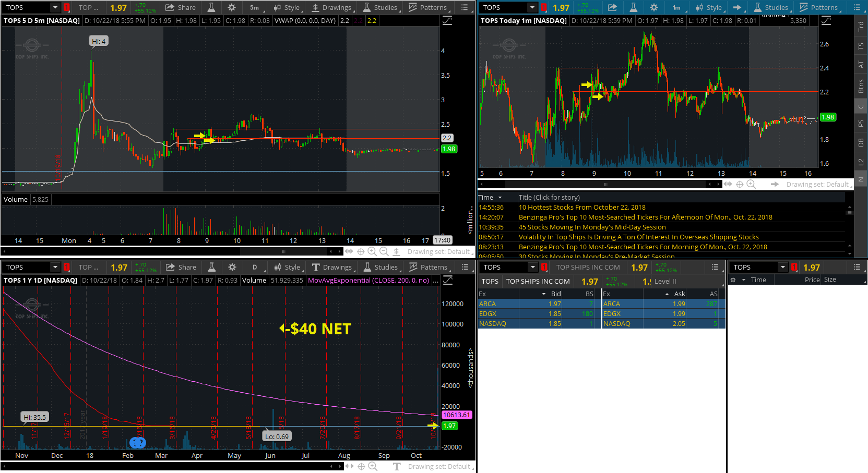The image size is (868, 473).
Task: Click the crosshair icon below the 5m chart
Action: click(361, 251)
